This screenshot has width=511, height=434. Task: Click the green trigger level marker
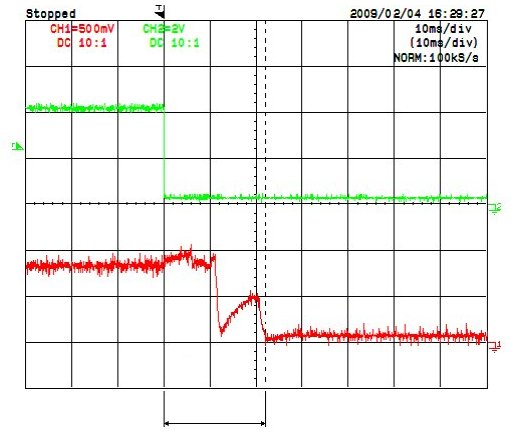[x=17, y=146]
